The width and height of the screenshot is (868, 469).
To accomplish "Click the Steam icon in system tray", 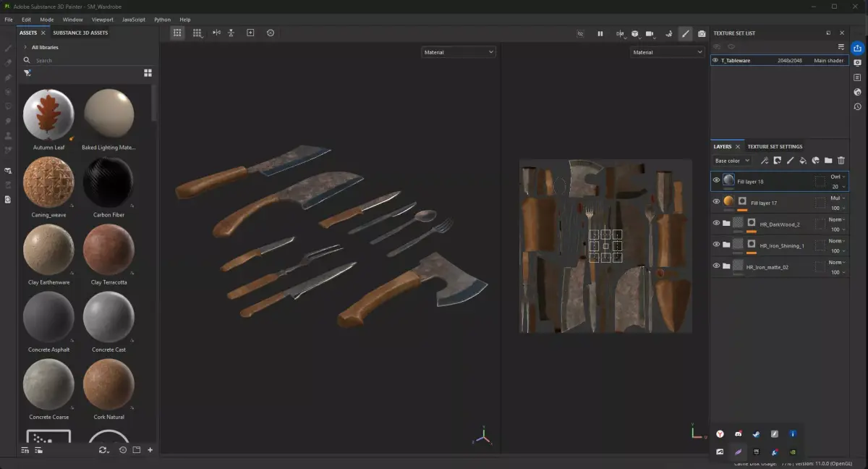I will (x=757, y=434).
